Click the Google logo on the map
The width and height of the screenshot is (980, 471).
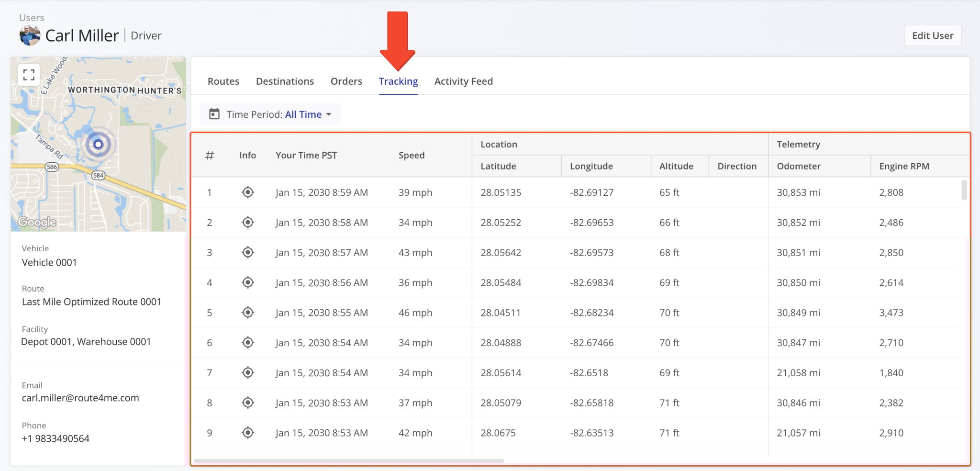(37, 222)
